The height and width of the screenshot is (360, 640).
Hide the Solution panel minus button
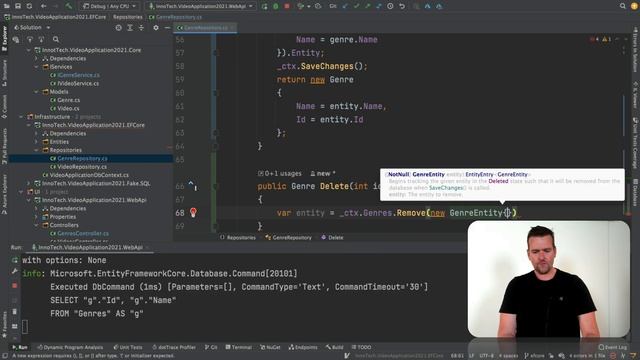(x=167, y=27)
